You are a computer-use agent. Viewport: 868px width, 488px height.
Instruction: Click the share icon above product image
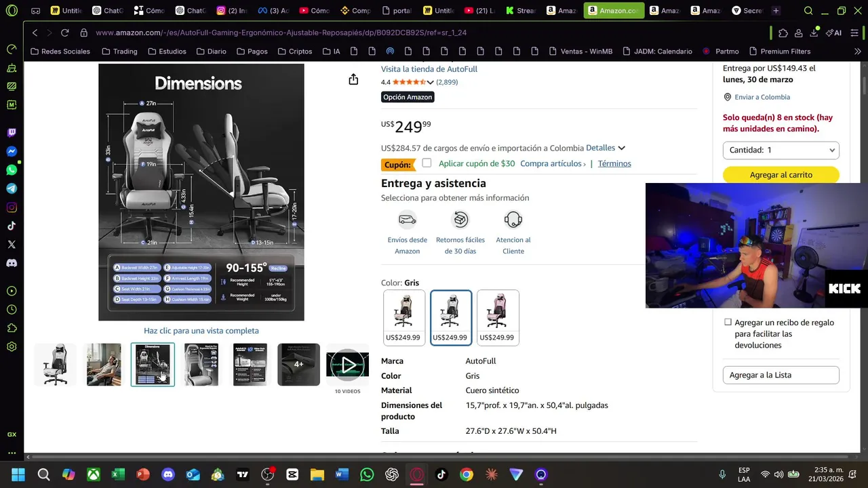coord(353,79)
